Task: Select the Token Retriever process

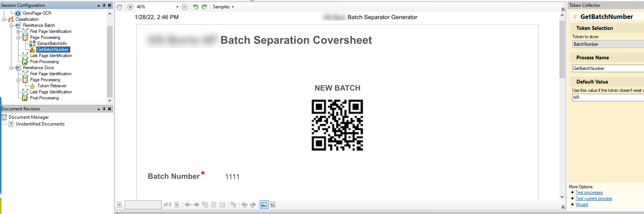Action: 52,86
